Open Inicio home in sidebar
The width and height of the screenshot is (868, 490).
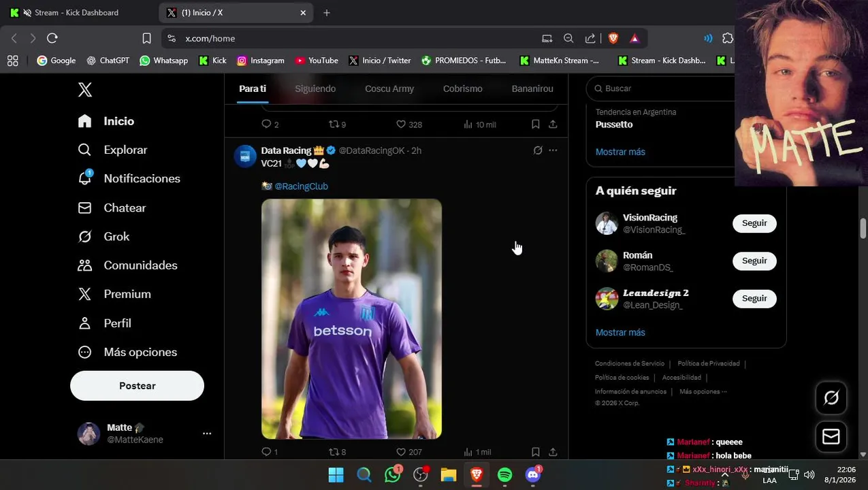(106, 121)
